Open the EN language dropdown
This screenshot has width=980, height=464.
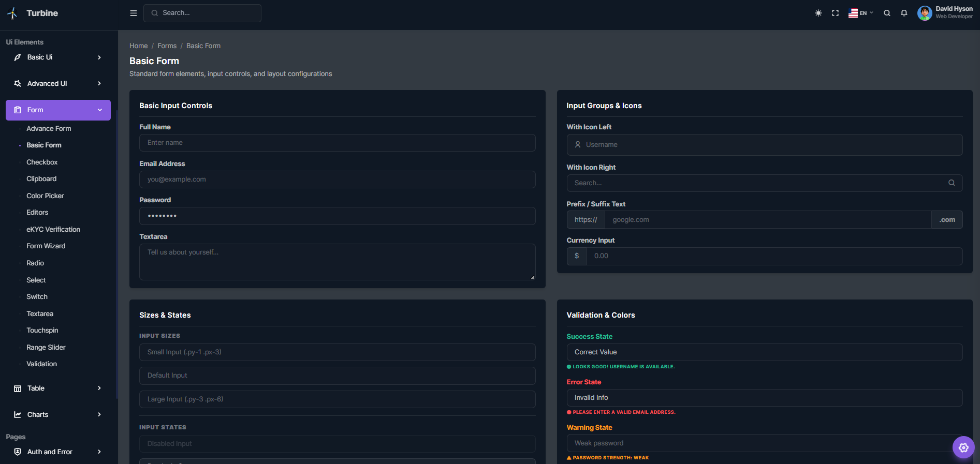click(861, 13)
